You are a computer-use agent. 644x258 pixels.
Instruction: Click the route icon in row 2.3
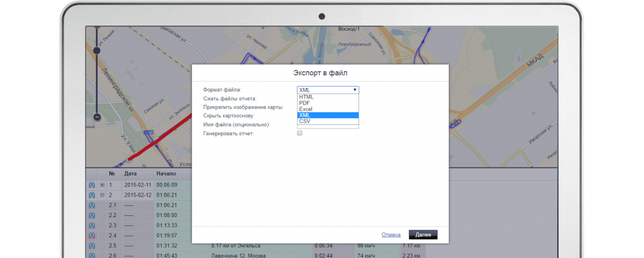tap(91, 225)
